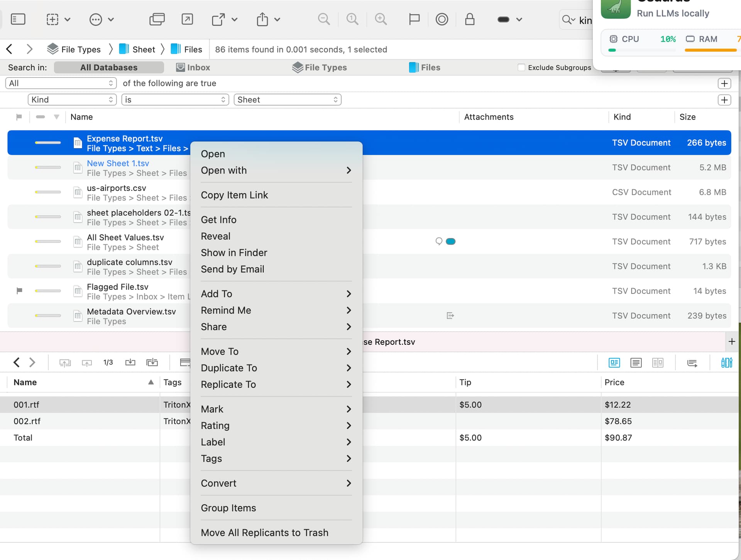
Task: Toggle the form view mode in preview bar
Action: 614,363
